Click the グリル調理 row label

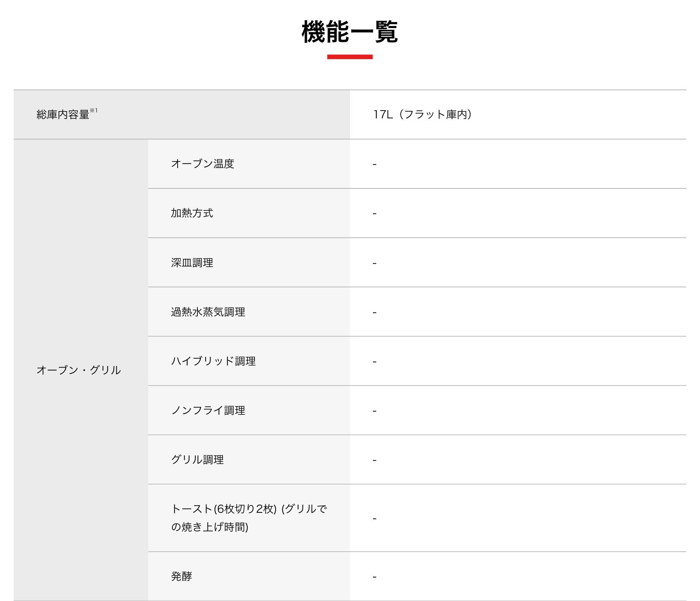click(x=197, y=460)
